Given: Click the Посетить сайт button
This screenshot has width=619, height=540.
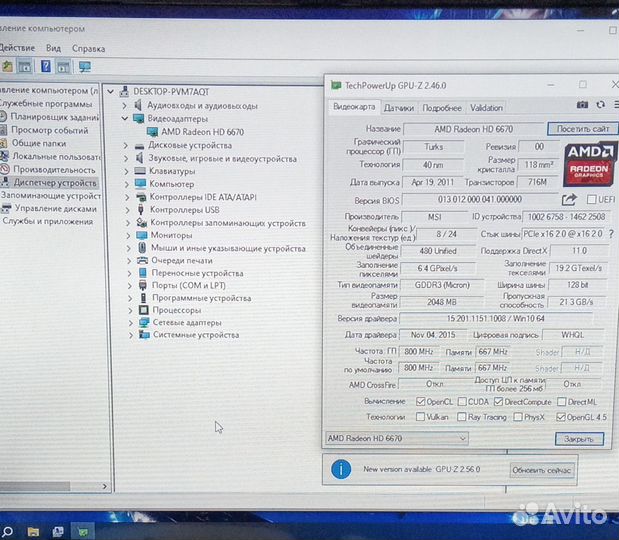Looking at the screenshot, I should (x=583, y=129).
